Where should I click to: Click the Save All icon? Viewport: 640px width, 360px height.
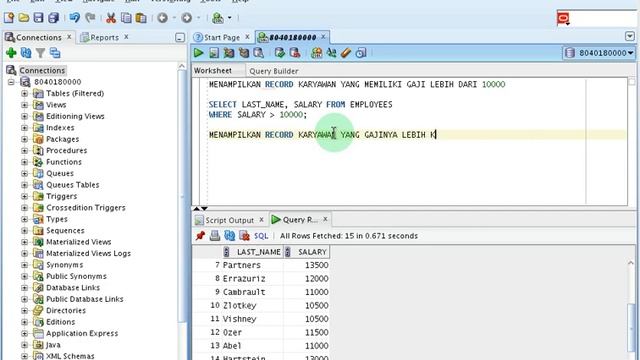[53, 18]
